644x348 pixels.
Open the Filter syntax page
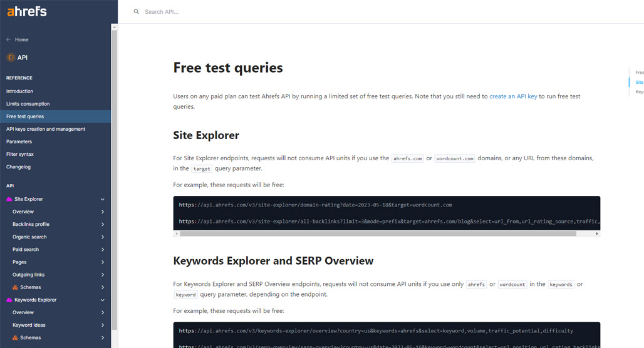click(x=19, y=155)
